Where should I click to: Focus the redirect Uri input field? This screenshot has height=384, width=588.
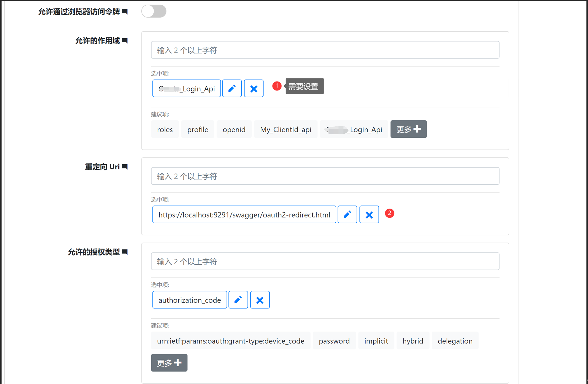pos(325,176)
